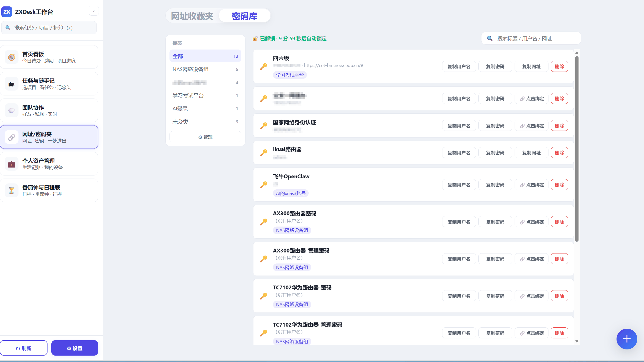
Task: Click key icon for 国家网络身份认证
Action: pos(263,125)
